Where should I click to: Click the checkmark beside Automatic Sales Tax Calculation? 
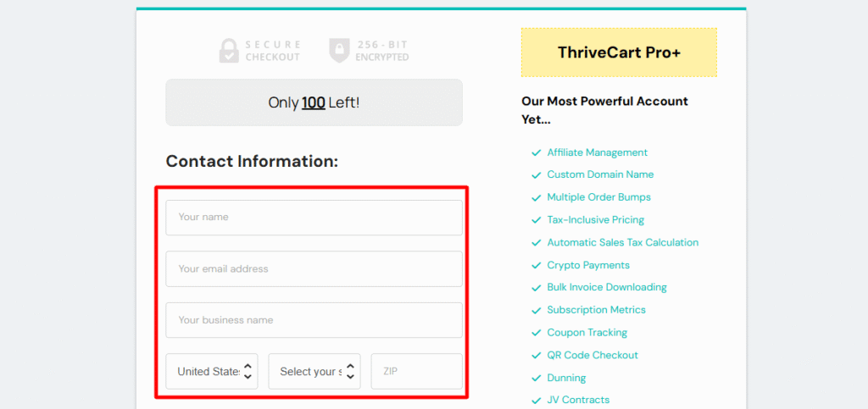point(536,243)
